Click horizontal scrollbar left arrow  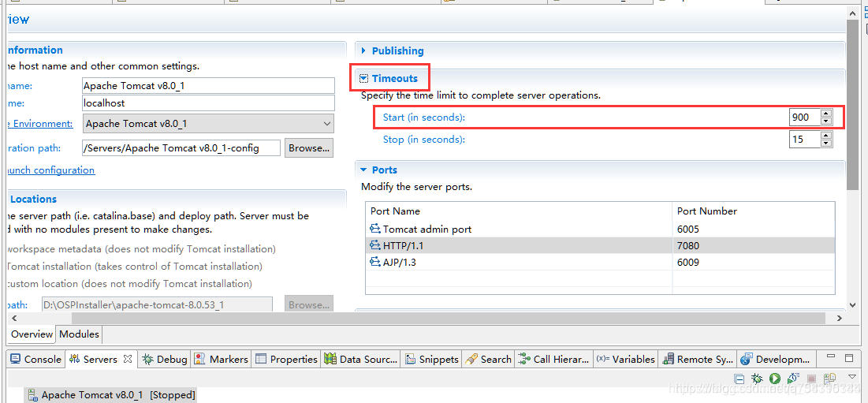click(x=14, y=319)
